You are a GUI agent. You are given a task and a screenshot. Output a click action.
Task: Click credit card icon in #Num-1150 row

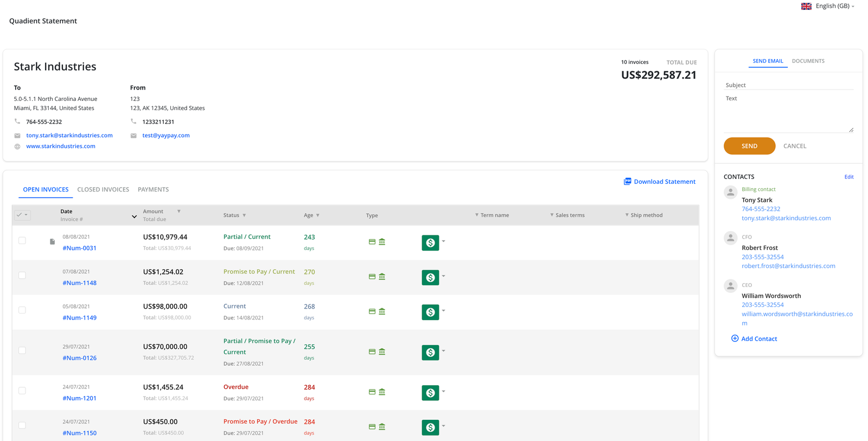point(372,427)
